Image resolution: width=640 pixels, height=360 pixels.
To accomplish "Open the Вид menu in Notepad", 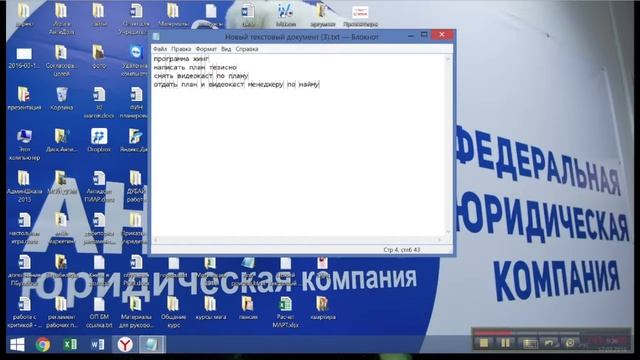I will (226, 49).
